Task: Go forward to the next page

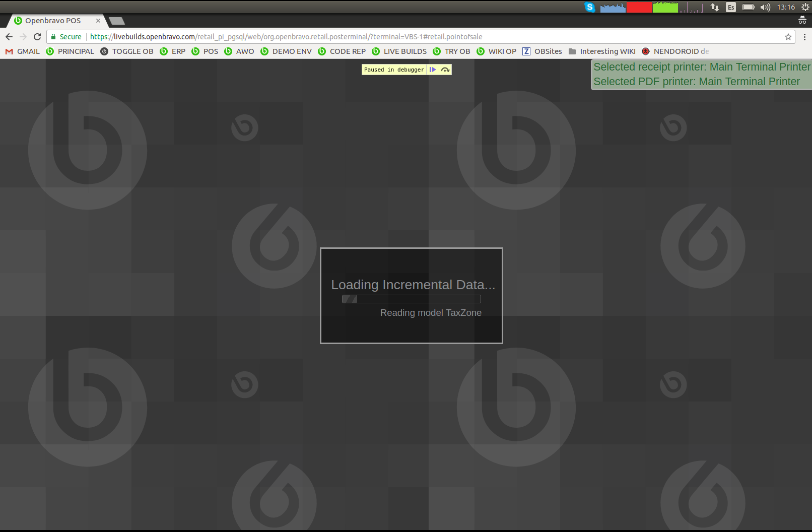Action: pyautogui.click(x=23, y=37)
